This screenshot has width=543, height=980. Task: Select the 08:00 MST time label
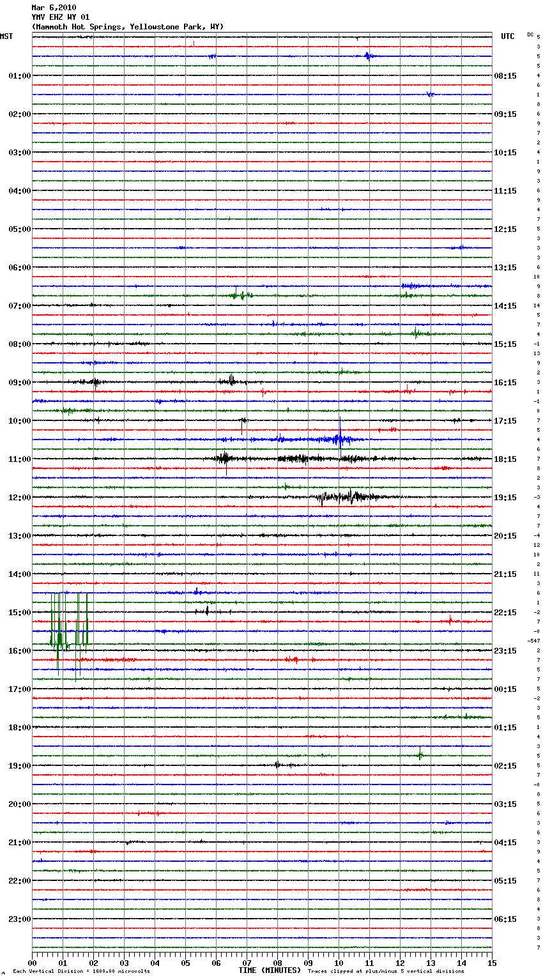coord(20,344)
